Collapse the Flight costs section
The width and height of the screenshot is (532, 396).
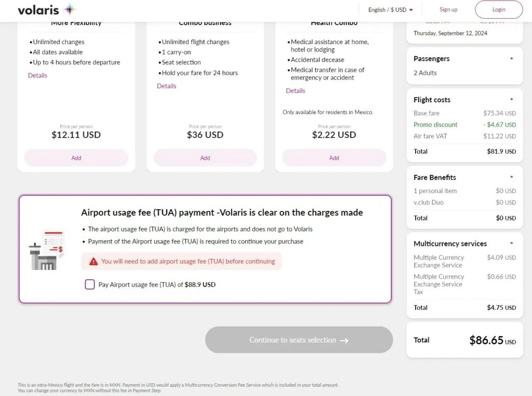click(x=511, y=99)
